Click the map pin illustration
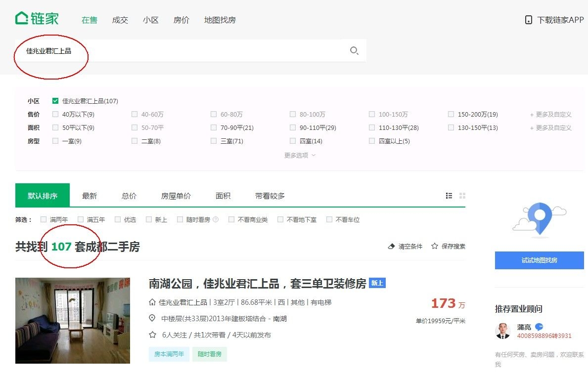588x376 pixels. pyautogui.click(x=539, y=220)
